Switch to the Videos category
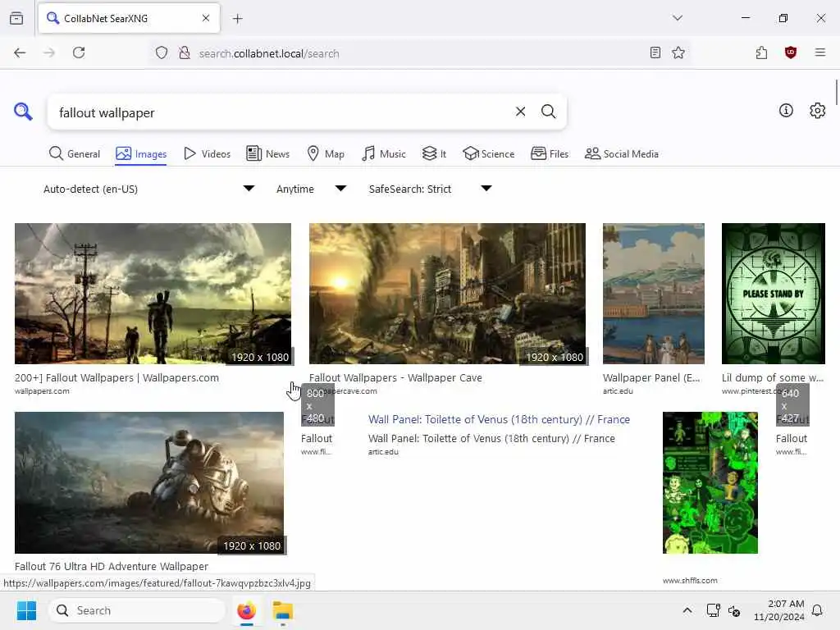Screen dimensions: 840x630 207,153
